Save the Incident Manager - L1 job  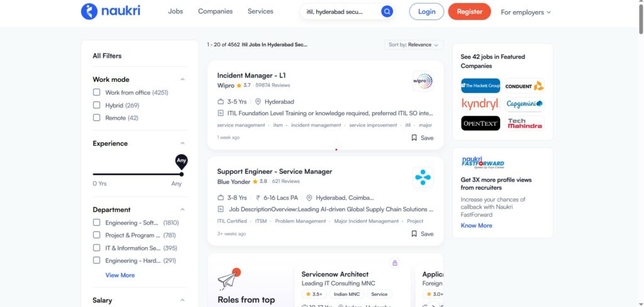[422, 138]
